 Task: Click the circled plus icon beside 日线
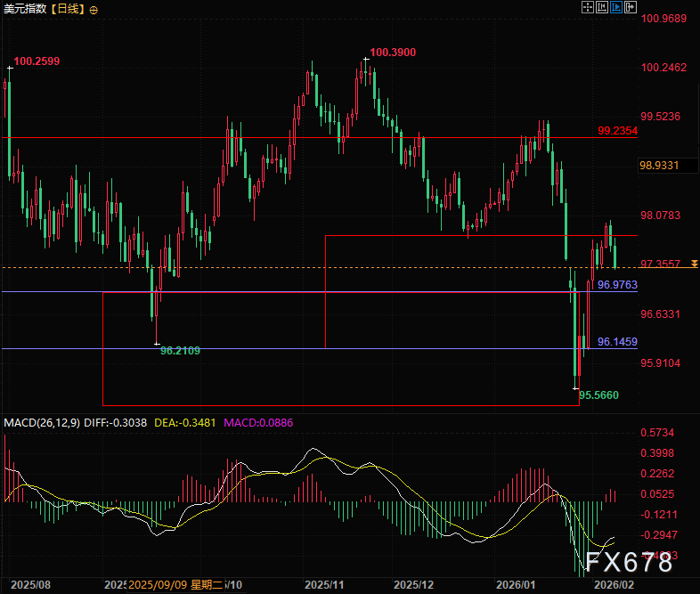tap(95, 9)
